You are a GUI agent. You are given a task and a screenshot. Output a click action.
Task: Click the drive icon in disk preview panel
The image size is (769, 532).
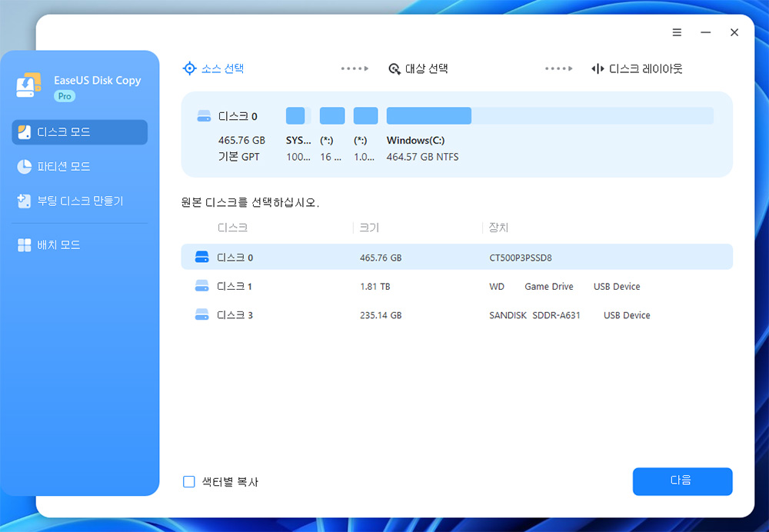pyautogui.click(x=204, y=116)
